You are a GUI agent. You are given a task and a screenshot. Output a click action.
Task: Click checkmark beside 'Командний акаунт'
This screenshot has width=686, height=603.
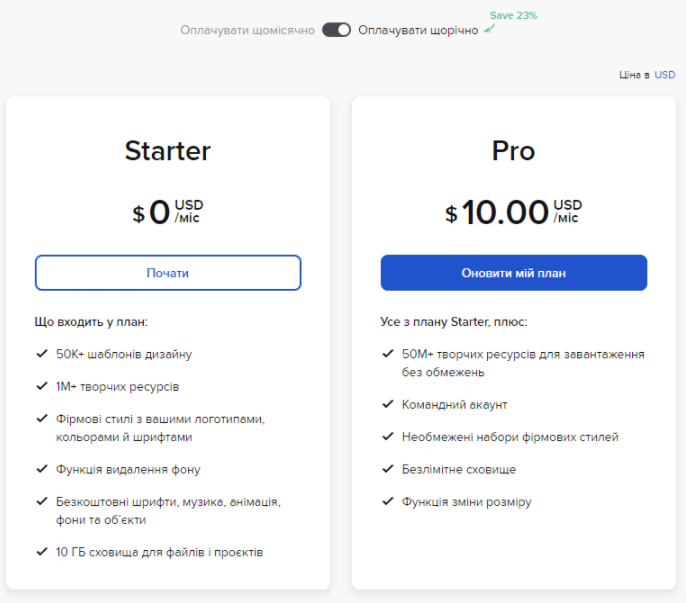(x=388, y=404)
